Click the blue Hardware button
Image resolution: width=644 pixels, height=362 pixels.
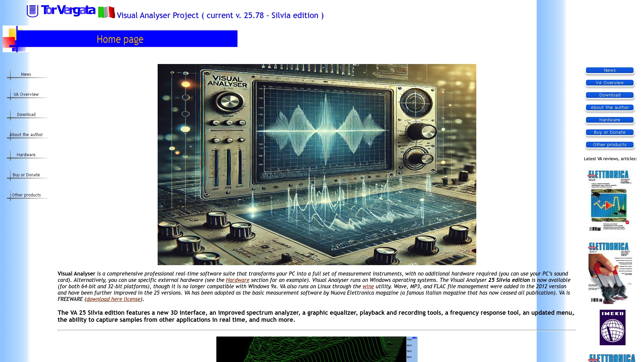[610, 120]
